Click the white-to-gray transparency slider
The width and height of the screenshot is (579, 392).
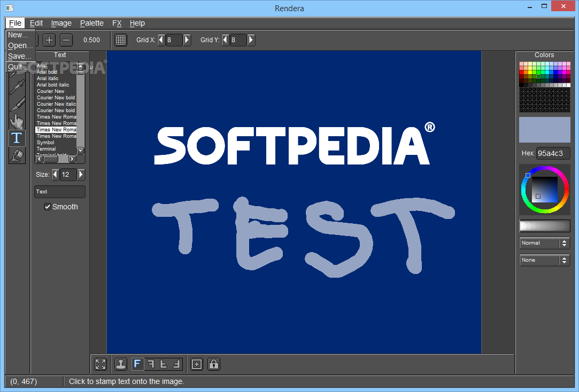pos(545,226)
